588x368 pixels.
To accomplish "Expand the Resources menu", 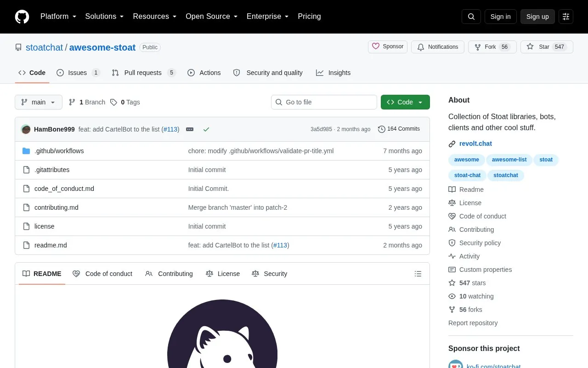I will [x=155, y=17].
